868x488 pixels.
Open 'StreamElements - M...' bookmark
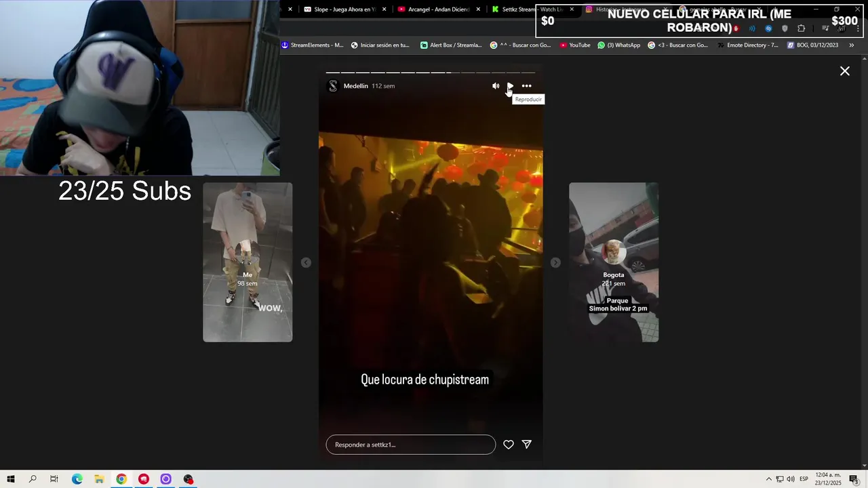coord(313,45)
